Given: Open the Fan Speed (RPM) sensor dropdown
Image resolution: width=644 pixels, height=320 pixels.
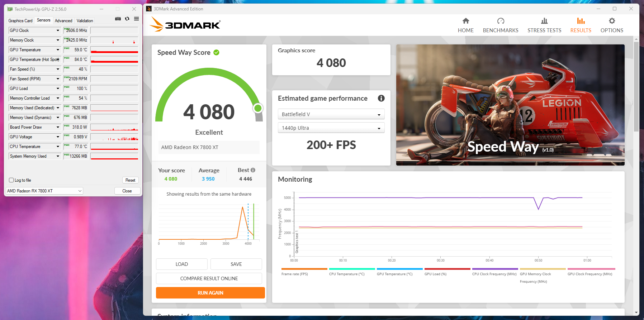Looking at the screenshot, I should click(x=58, y=79).
